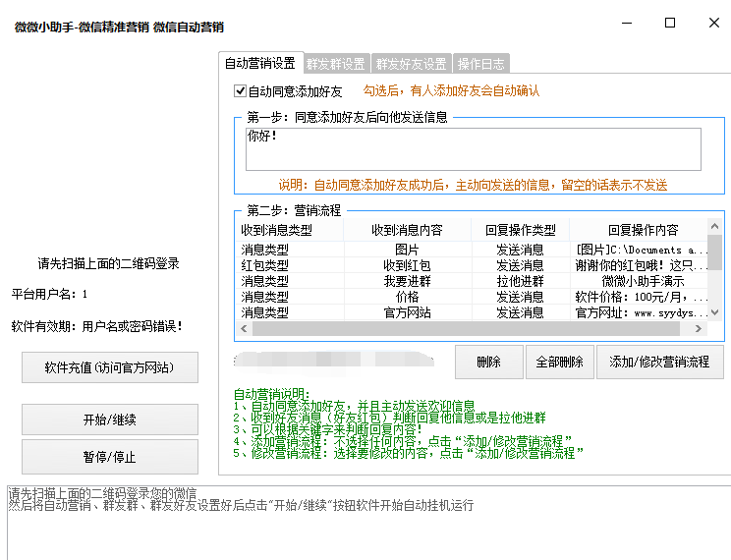Select the 官方网站 row cell

tap(407, 312)
